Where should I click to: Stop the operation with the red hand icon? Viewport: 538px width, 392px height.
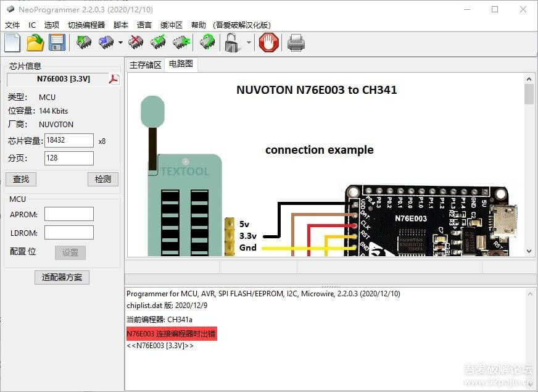[268, 43]
